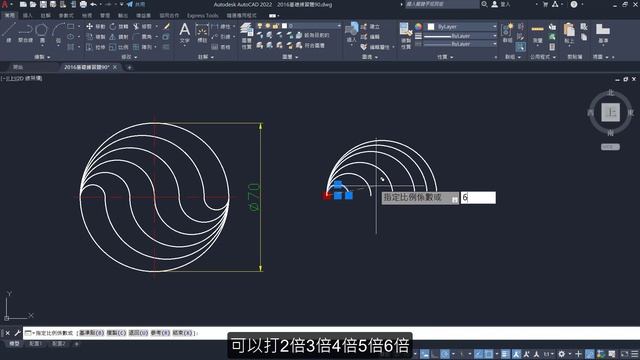This screenshot has width=640, height=360.
Task: Click the object color wheel swatch
Action: [x=418, y=27]
